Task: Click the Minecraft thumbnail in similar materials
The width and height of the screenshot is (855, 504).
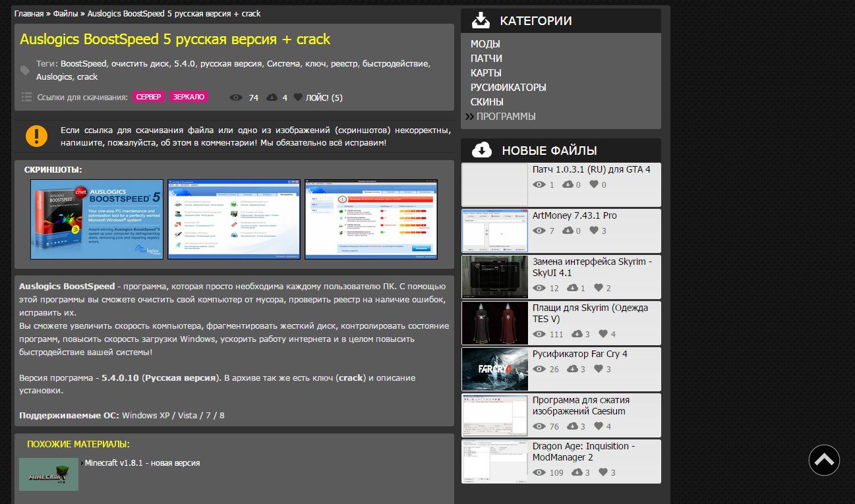Action: click(49, 474)
